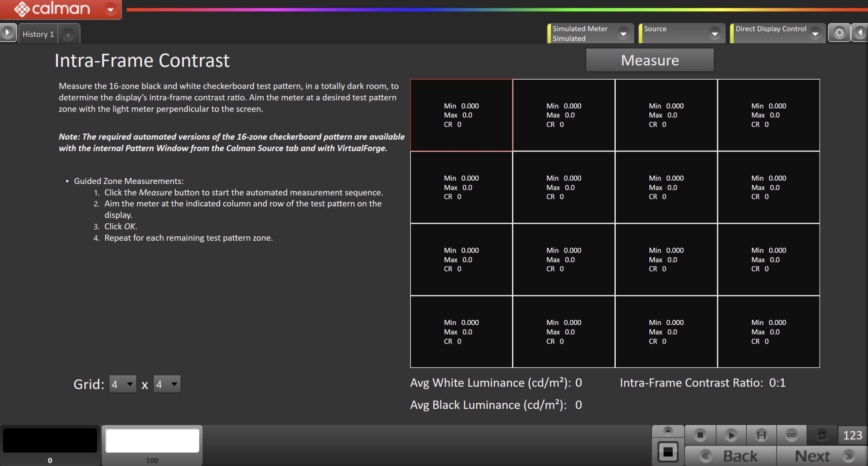Image resolution: width=868 pixels, height=466 pixels.
Task: Select the History 1 tab
Action: tap(38, 34)
